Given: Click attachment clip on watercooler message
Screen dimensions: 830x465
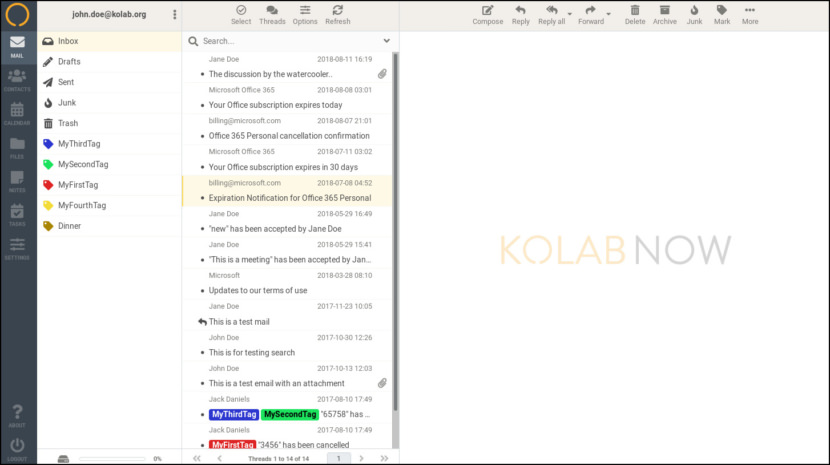Looking at the screenshot, I should tap(382, 74).
